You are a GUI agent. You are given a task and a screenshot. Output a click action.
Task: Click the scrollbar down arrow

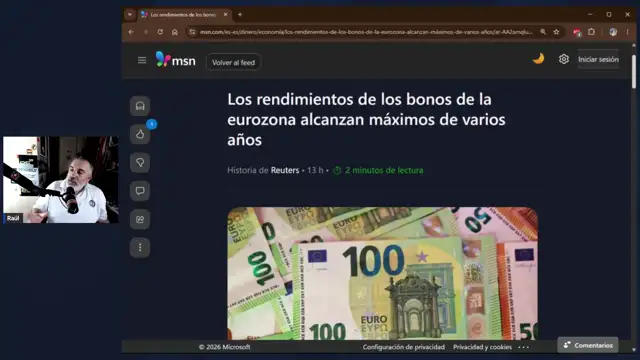click(x=633, y=350)
